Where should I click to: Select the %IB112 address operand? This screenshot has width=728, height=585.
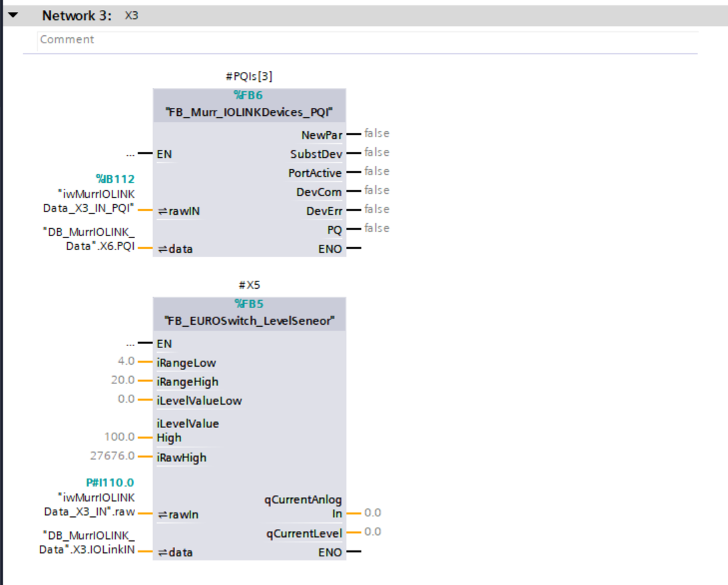click(x=115, y=179)
